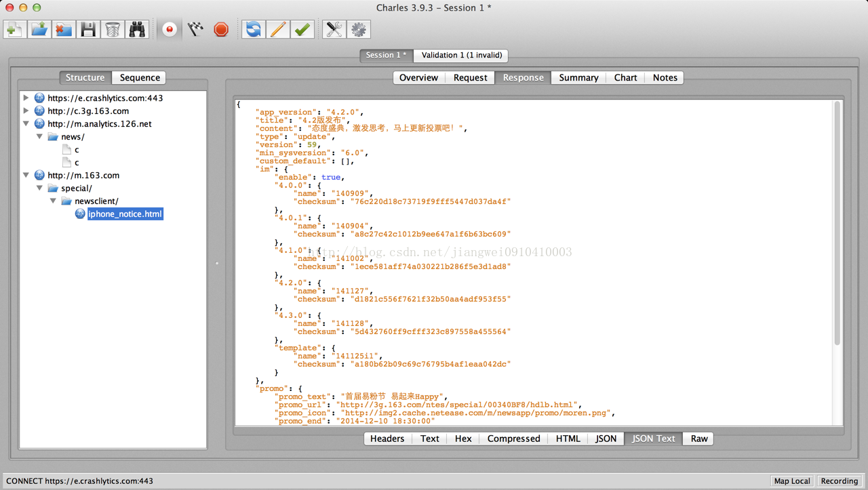Toggle breakpoints with red stop icon
Image resolution: width=868 pixels, height=490 pixels.
click(x=221, y=29)
